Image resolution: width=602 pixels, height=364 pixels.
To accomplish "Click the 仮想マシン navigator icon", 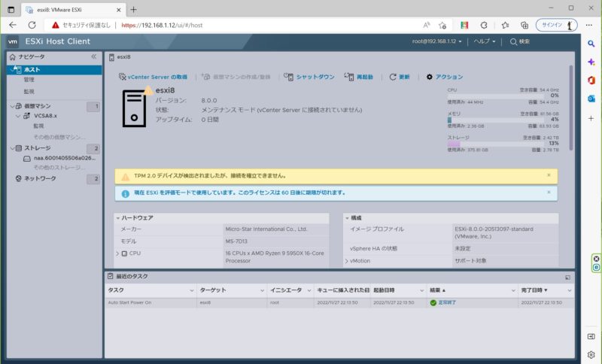I will [x=18, y=106].
